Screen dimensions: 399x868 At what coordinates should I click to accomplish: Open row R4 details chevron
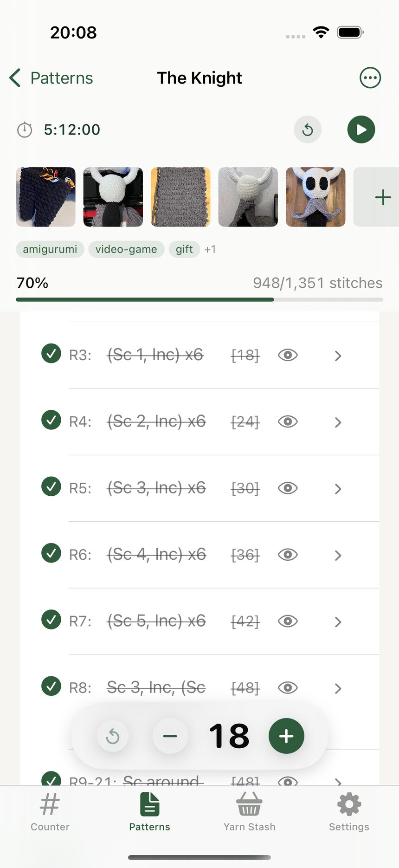point(338,422)
